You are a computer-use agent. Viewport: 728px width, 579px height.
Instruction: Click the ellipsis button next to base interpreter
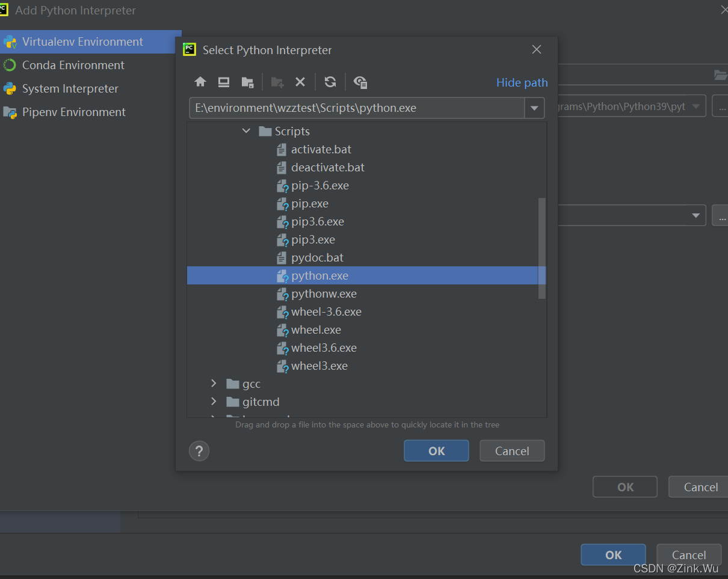click(x=720, y=106)
